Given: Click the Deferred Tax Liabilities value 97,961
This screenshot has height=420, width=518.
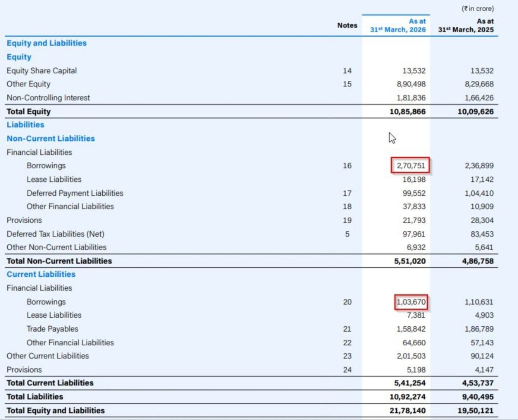Looking at the screenshot, I should tap(414, 234).
